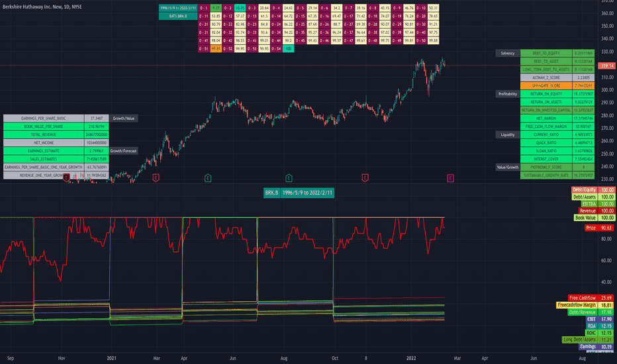This screenshot has height=364, width=617.
Task: Click the red earnings marker after October 2021
Action: pos(365,178)
